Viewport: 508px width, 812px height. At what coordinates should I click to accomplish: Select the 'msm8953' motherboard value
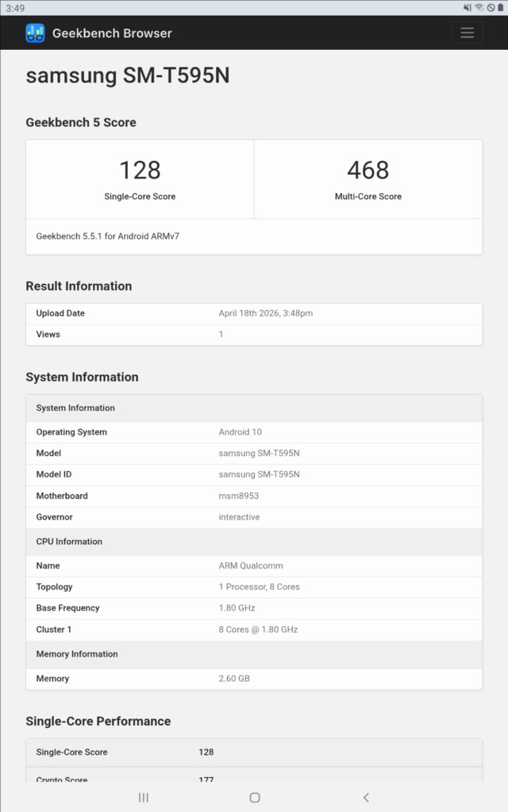click(238, 496)
